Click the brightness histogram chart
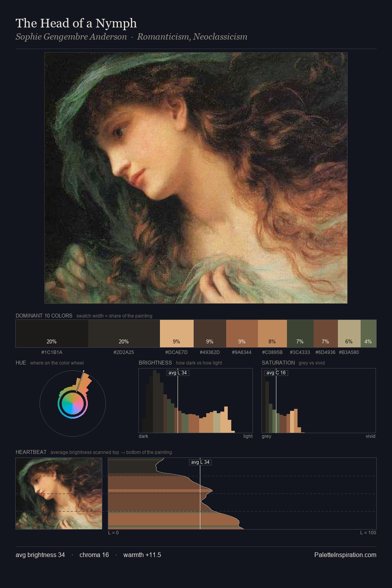 (x=196, y=401)
